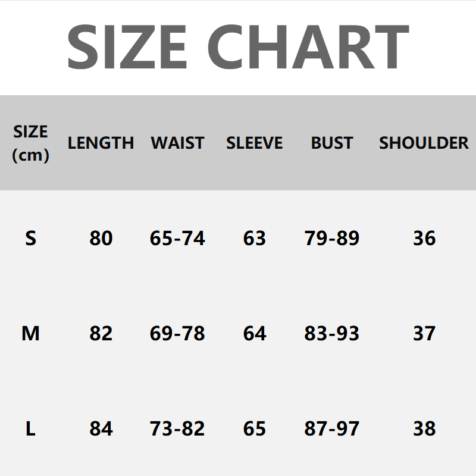This screenshot has height=476, width=476.
Task: Click the SIZE CHART title
Action: pyautogui.click(x=238, y=48)
